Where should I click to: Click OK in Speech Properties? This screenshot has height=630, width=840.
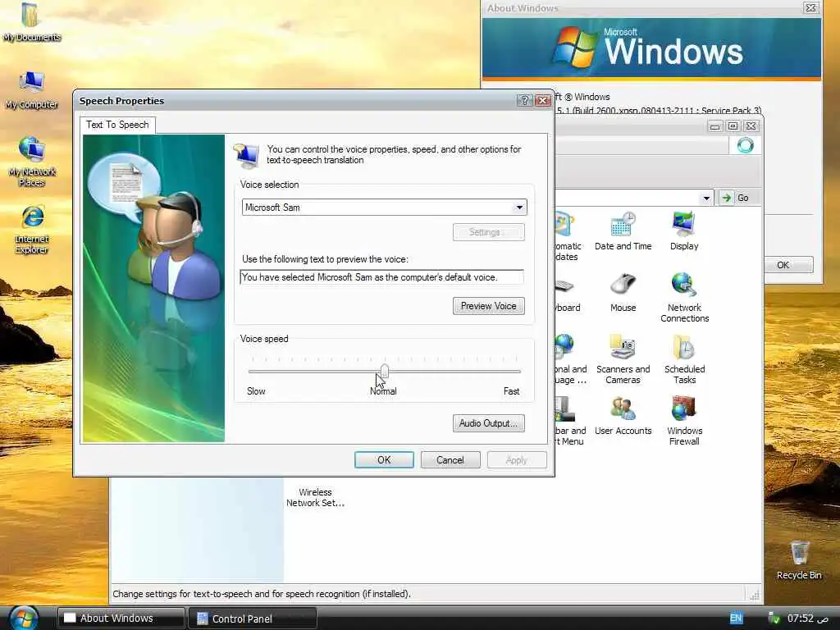pyautogui.click(x=384, y=459)
